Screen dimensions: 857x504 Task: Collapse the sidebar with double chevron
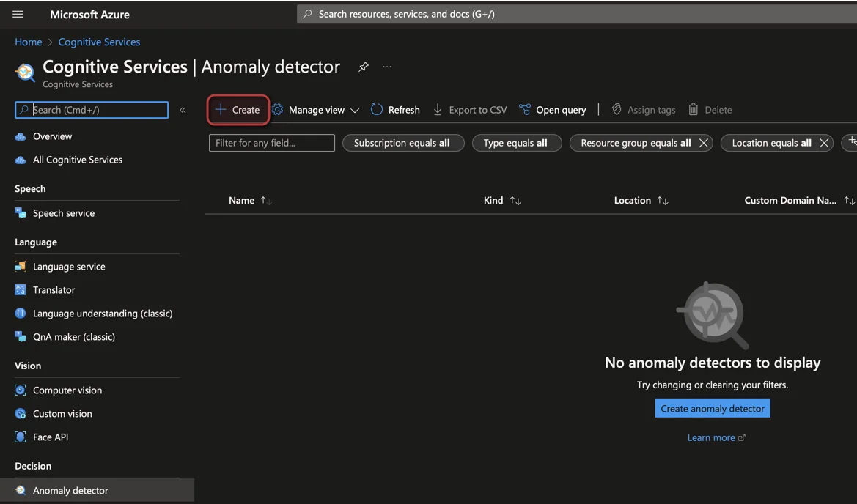[x=183, y=110]
